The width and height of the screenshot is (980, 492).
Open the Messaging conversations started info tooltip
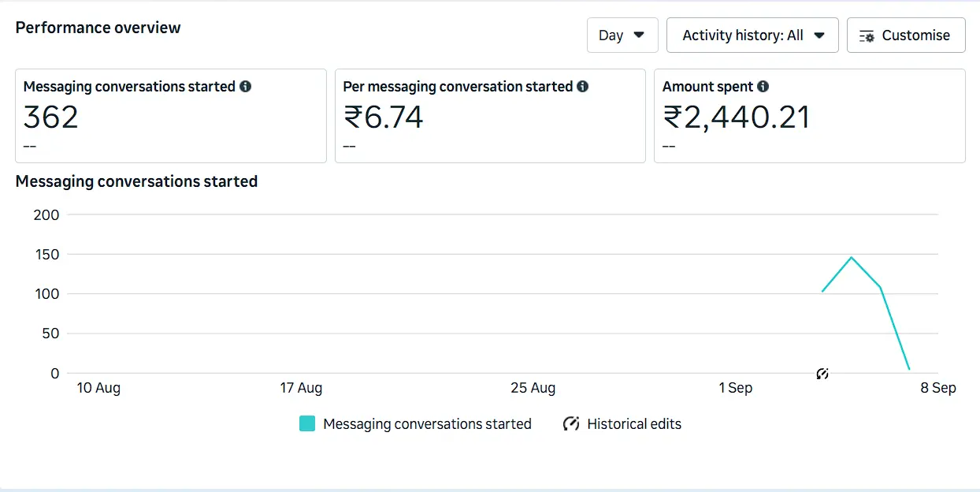[x=246, y=87]
